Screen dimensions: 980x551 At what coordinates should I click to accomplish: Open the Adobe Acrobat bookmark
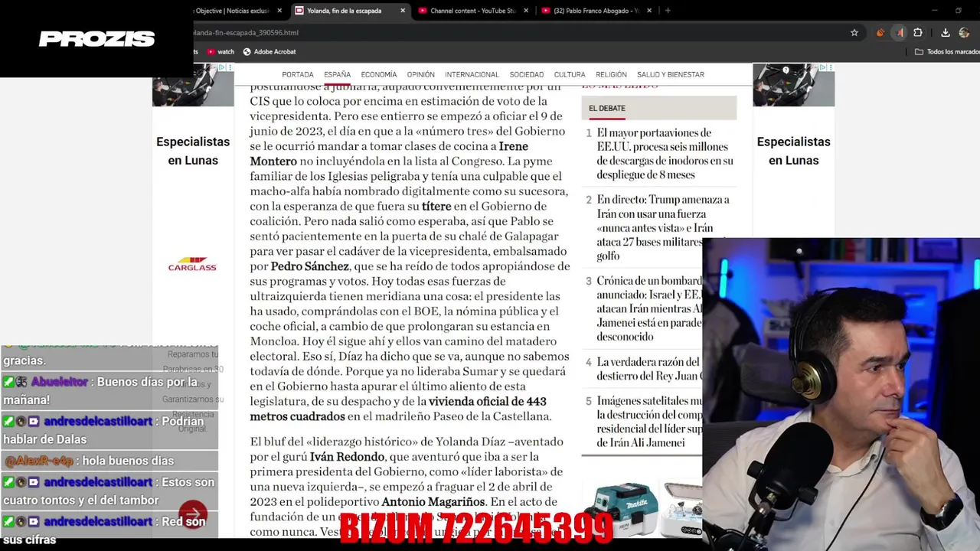point(269,52)
